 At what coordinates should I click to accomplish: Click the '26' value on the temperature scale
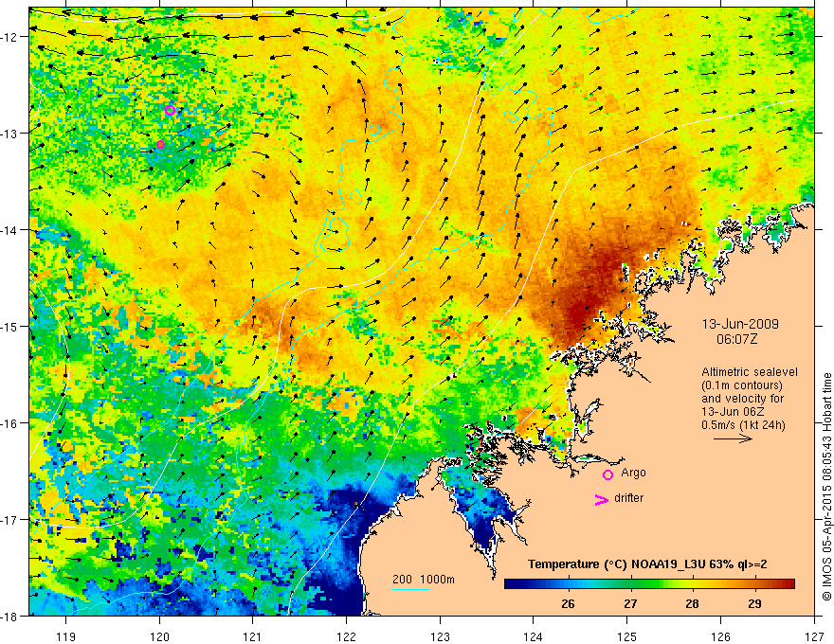(568, 604)
